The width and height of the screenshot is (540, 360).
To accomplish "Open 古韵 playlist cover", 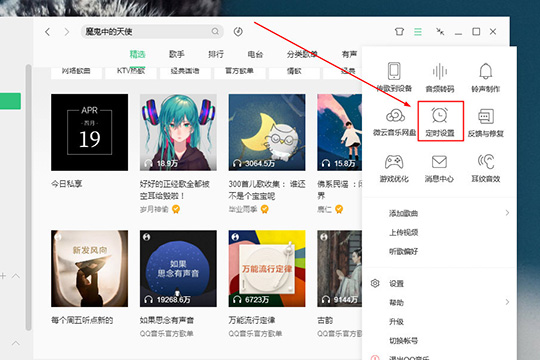I will point(340,268).
